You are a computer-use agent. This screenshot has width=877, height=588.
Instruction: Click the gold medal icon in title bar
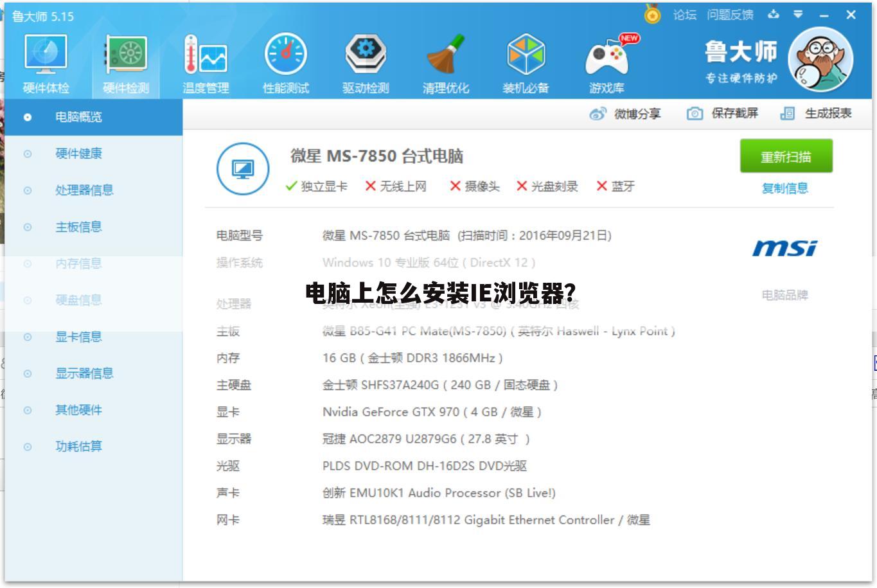653,14
